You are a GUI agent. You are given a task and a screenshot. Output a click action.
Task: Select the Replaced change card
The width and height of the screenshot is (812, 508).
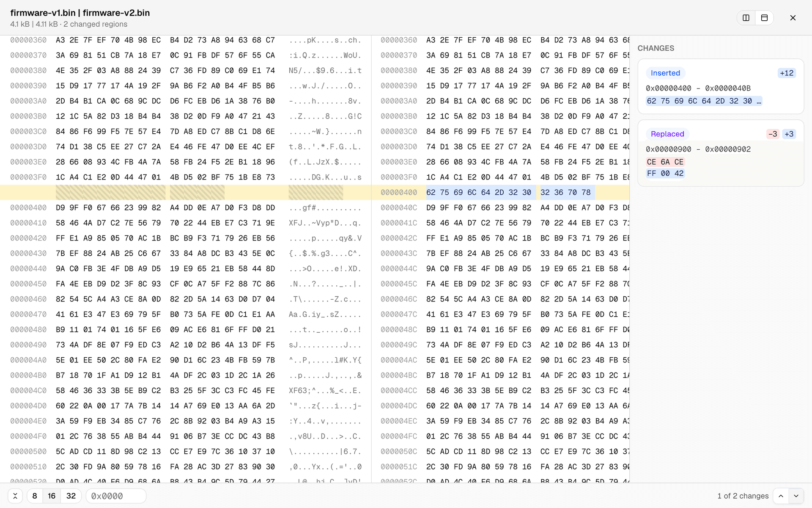pyautogui.click(x=721, y=153)
